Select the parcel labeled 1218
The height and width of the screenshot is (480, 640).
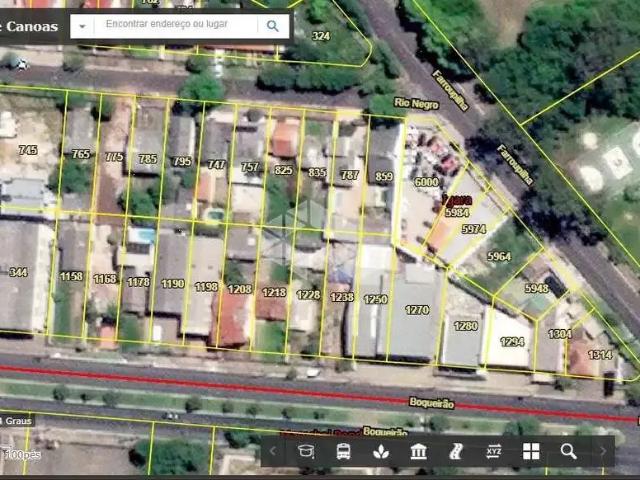click(274, 292)
